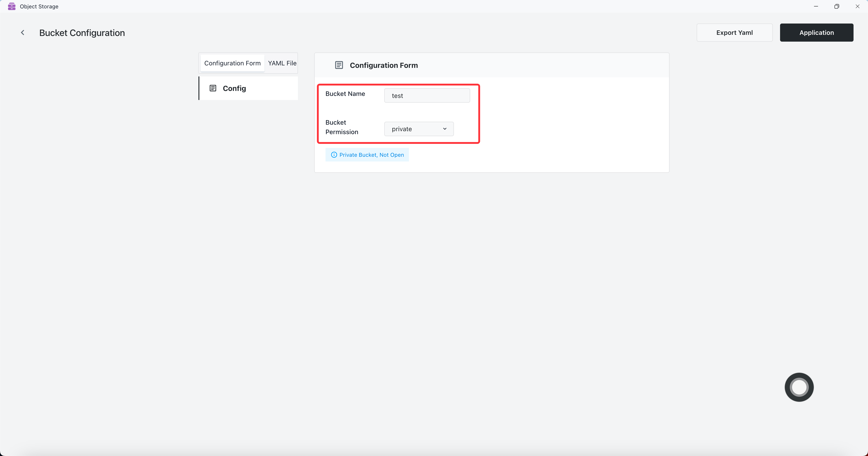868x456 pixels.
Task: Restore the window using the maximize icon
Action: (x=836, y=6)
